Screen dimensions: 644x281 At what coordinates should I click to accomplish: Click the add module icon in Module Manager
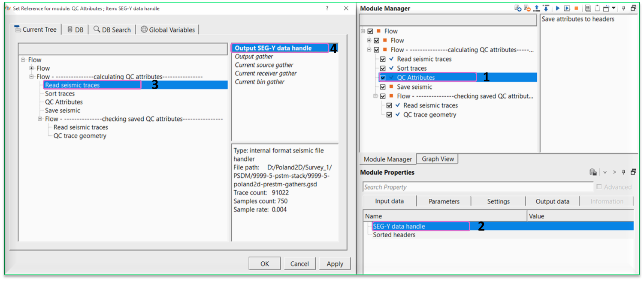pos(518,8)
